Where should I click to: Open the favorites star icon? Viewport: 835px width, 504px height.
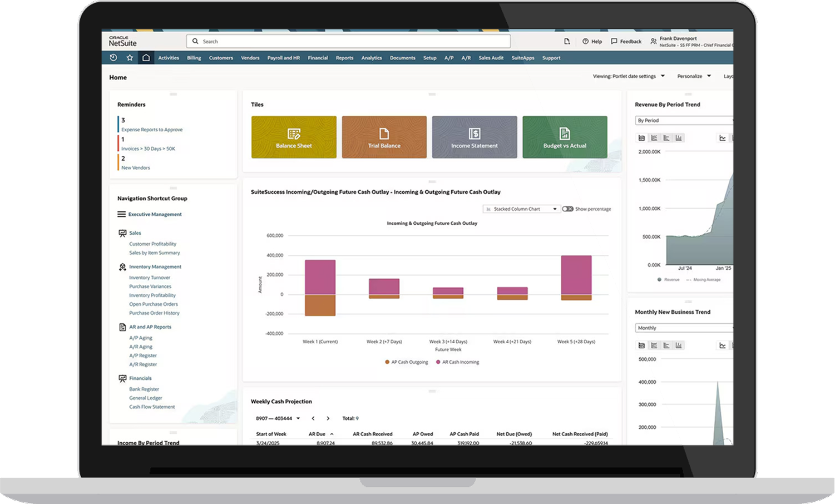(x=130, y=57)
